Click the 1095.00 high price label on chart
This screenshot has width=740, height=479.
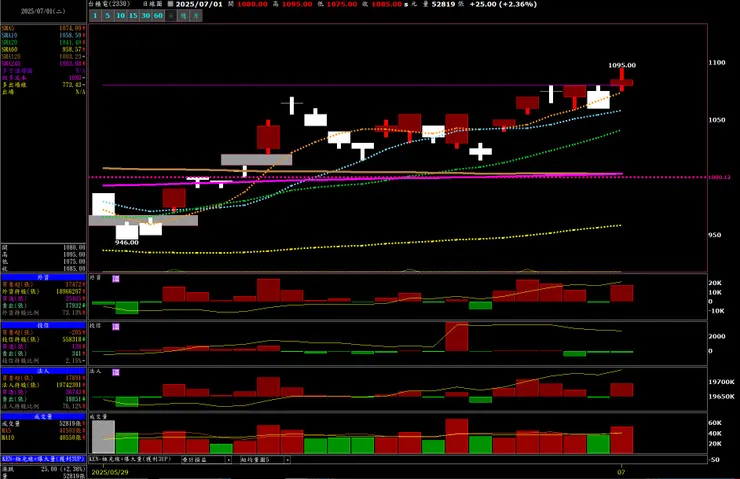tap(622, 65)
